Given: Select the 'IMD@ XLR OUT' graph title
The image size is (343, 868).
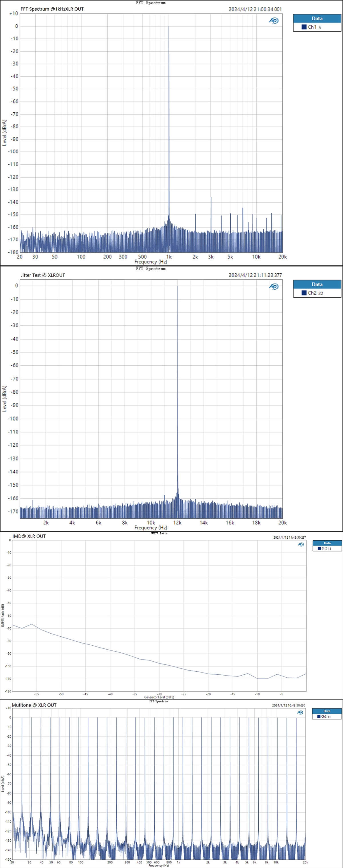Looking at the screenshot, I should [x=29, y=536].
